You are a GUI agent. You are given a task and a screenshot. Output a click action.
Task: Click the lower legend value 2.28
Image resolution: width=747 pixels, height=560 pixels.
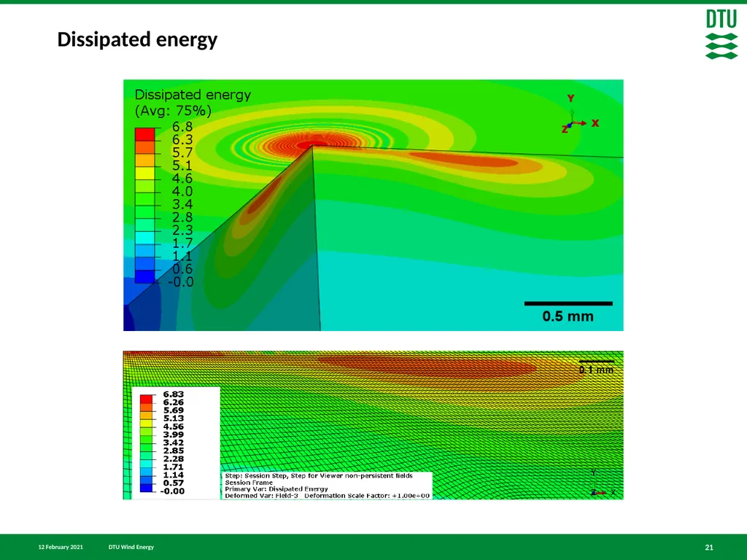(174, 459)
